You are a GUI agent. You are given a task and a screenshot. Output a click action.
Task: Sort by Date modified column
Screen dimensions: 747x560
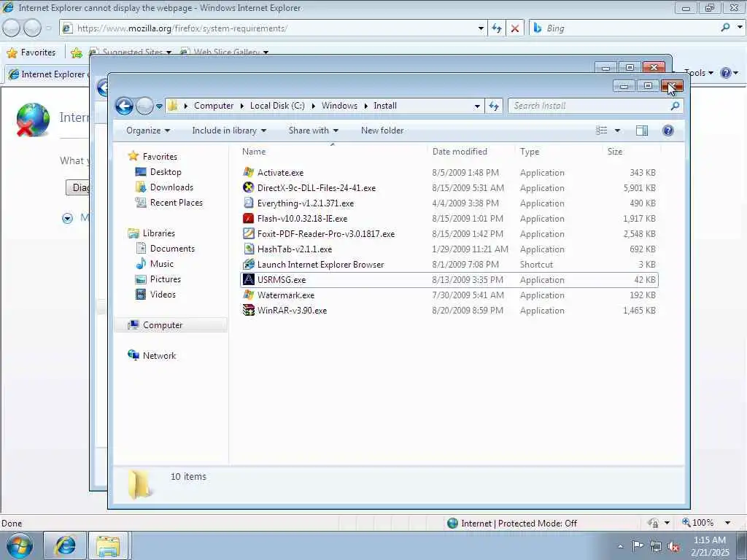point(460,152)
